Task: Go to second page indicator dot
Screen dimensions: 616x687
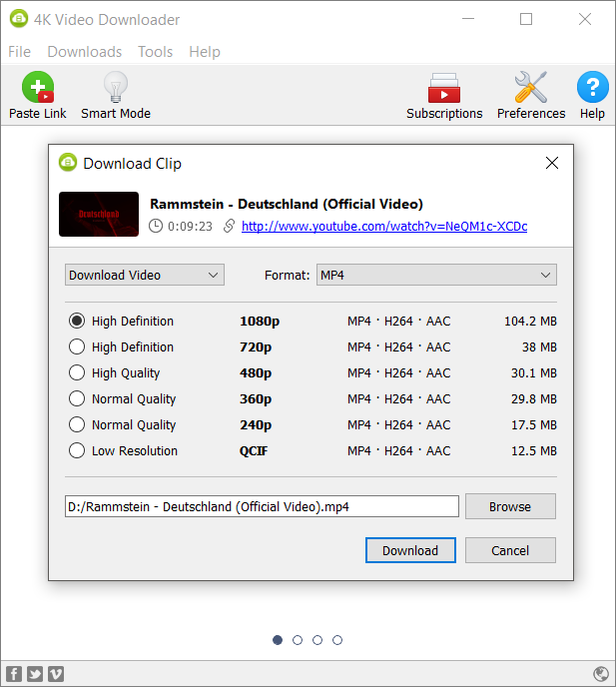Action: pyautogui.click(x=298, y=640)
